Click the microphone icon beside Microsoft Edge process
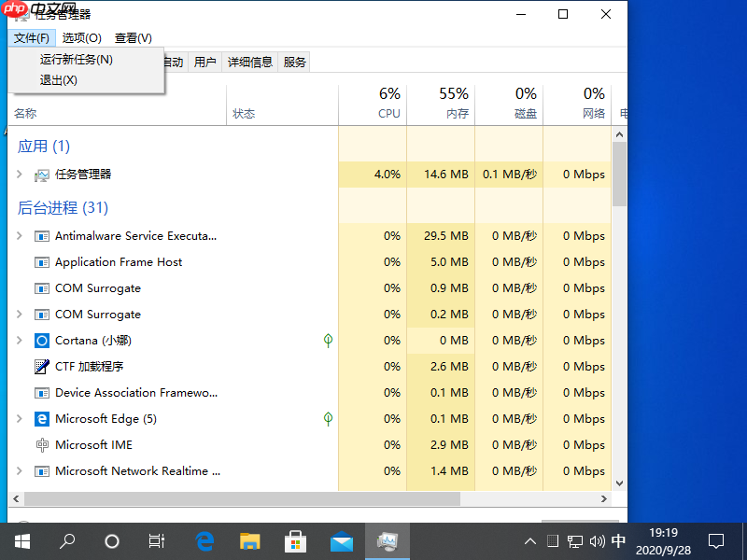 coord(328,419)
